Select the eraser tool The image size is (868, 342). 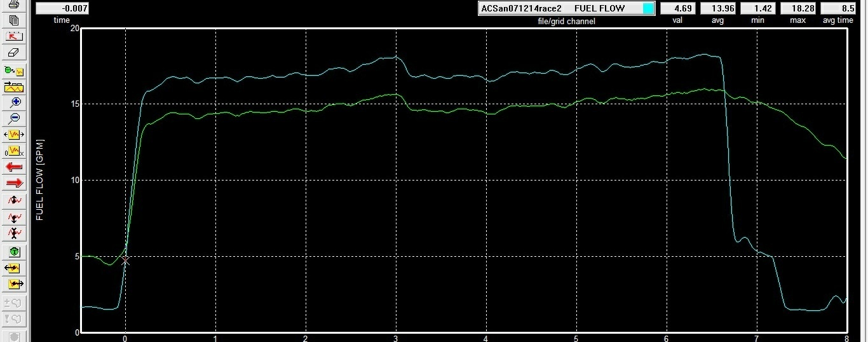point(14,53)
